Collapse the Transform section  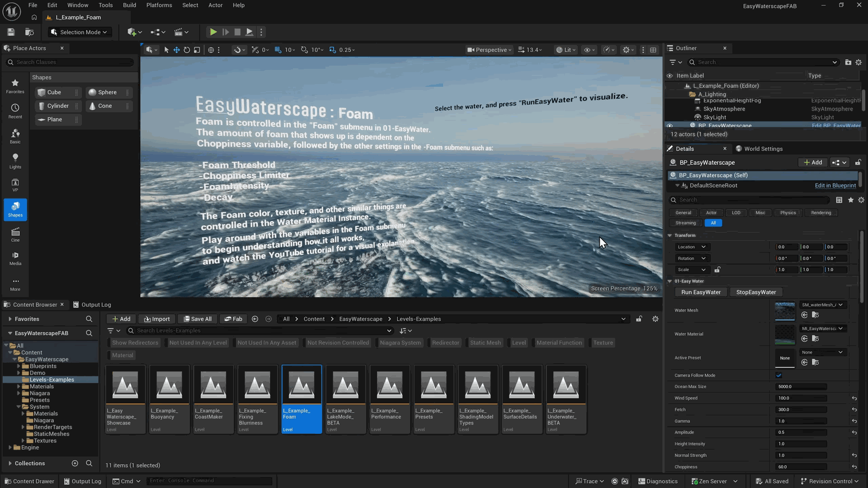tap(669, 235)
